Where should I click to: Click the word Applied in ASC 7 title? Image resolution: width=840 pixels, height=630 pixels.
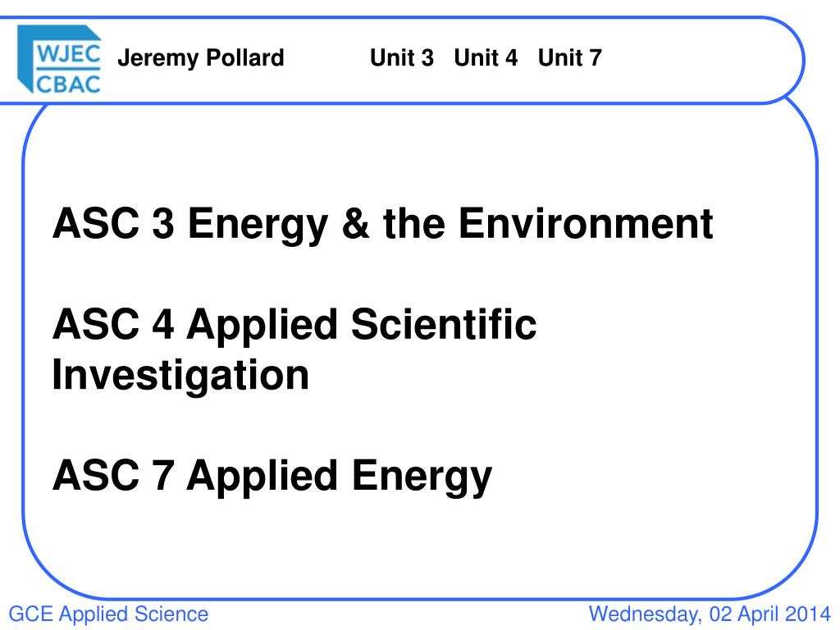pos(262,477)
